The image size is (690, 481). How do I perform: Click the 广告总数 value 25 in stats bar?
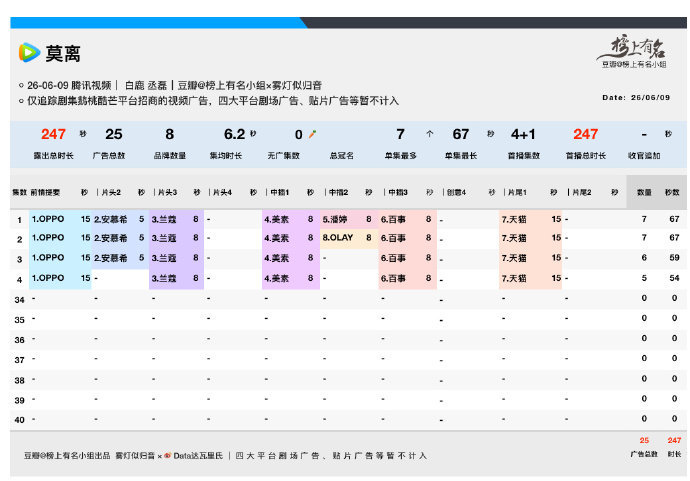pos(114,134)
